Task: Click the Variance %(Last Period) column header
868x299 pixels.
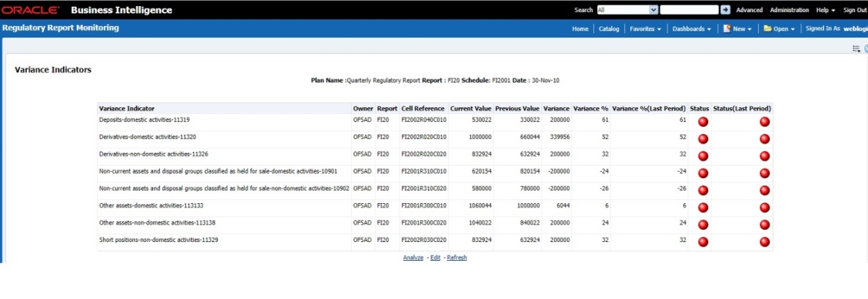Action: click(649, 108)
